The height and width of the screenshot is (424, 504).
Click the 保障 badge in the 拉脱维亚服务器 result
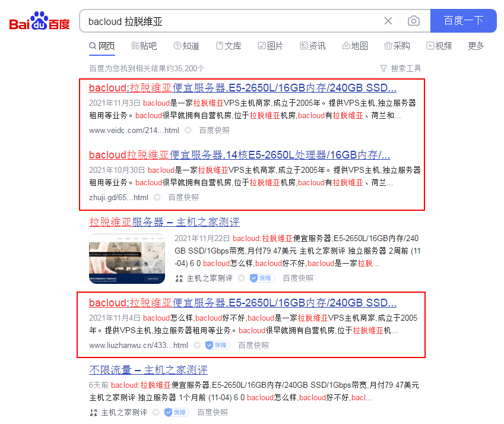262,278
